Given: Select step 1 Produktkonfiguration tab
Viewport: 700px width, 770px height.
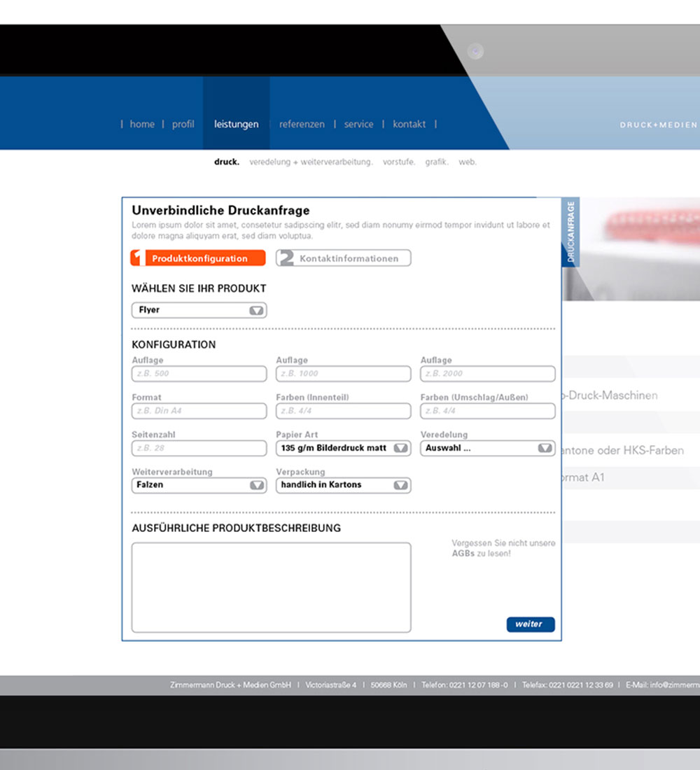Looking at the screenshot, I should [198, 258].
